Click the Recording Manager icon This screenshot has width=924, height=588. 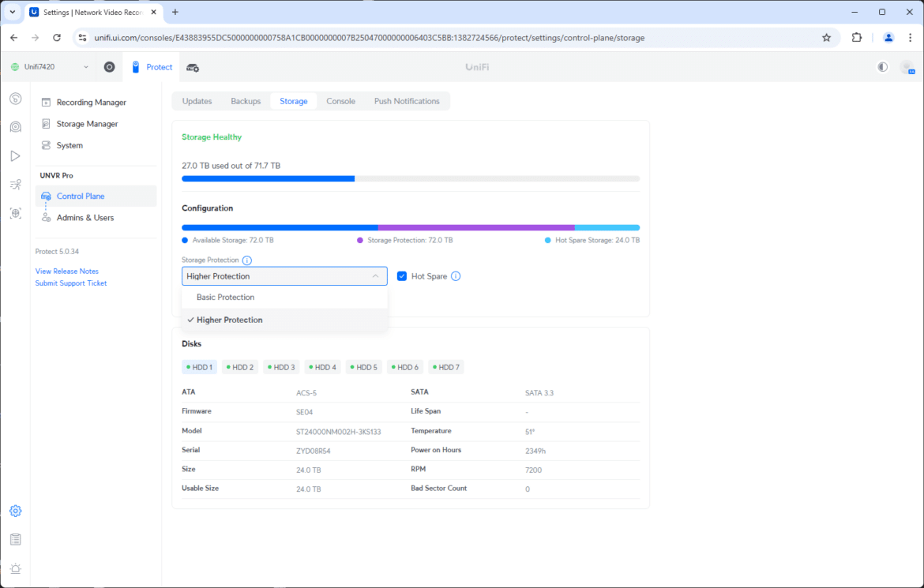[x=46, y=102]
